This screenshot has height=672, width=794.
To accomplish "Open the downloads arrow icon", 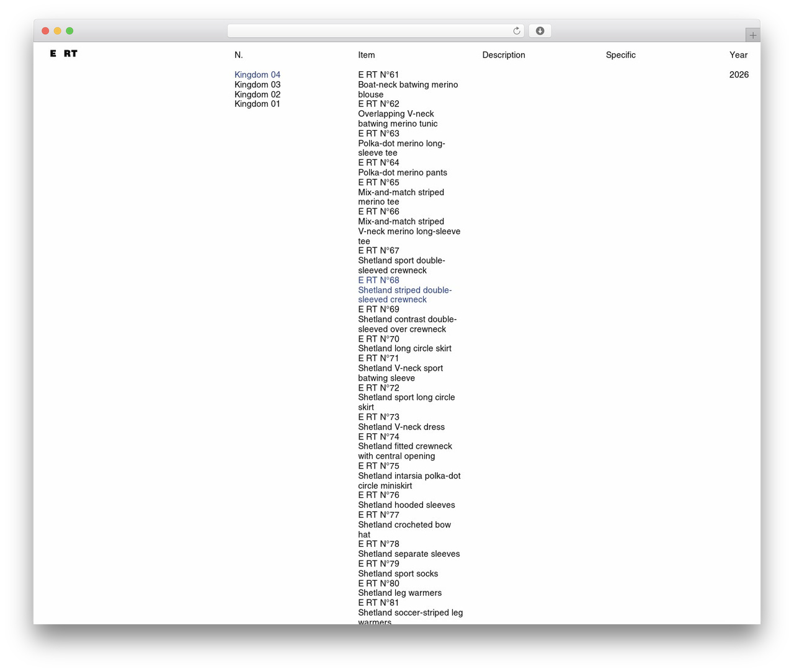I will (540, 31).
